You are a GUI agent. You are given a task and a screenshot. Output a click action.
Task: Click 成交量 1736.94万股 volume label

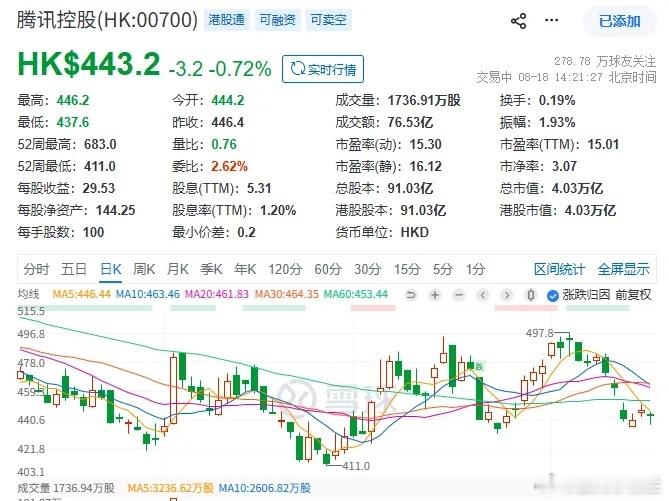(x=66, y=488)
